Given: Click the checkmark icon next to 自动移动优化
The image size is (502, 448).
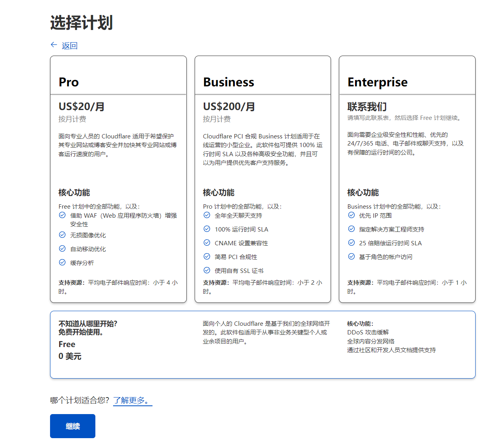Looking at the screenshot, I should [62, 248].
